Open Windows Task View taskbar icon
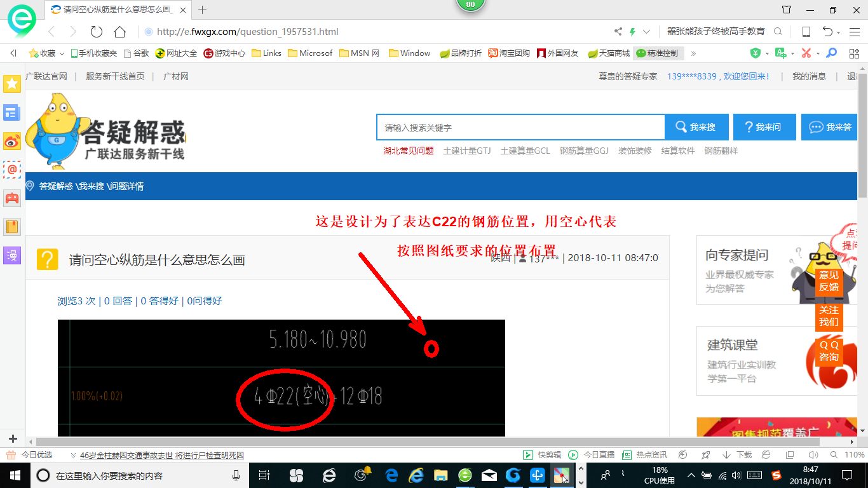Image resolution: width=868 pixels, height=488 pixels. pos(264,475)
